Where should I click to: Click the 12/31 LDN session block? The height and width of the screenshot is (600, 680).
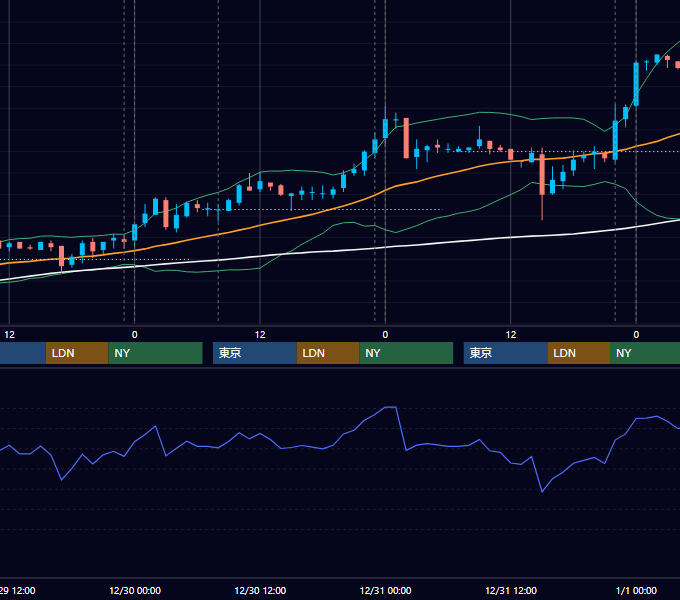(579, 353)
